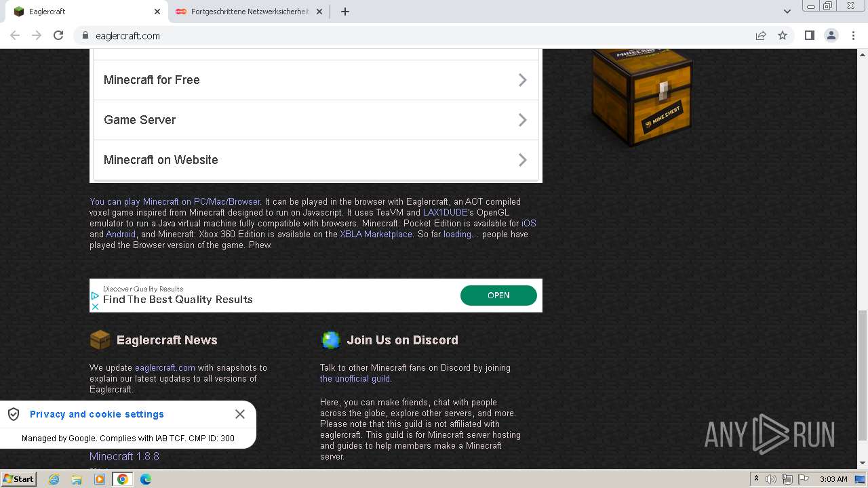Open the Chrome profile avatar

point(831,35)
